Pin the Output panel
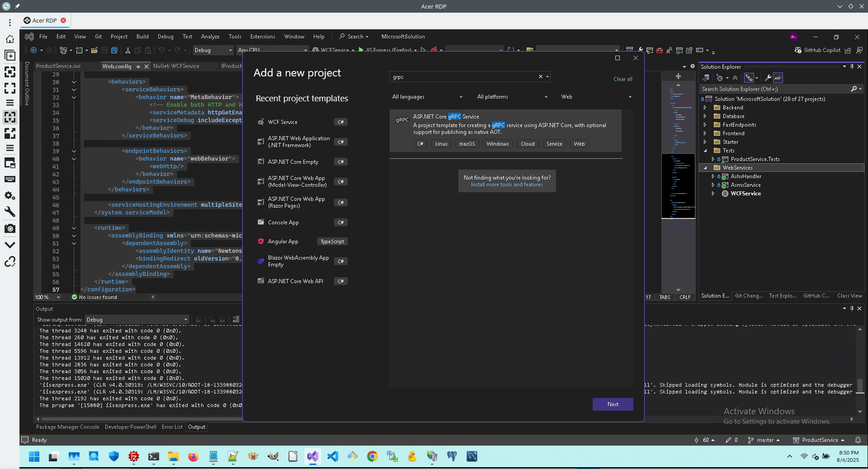Viewport: 868px width, 469px height. pyautogui.click(x=852, y=308)
